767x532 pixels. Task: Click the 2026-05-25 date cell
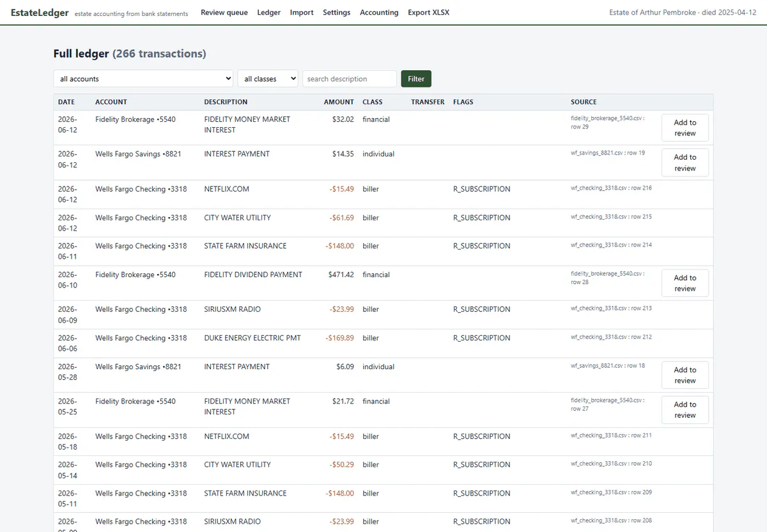(68, 406)
